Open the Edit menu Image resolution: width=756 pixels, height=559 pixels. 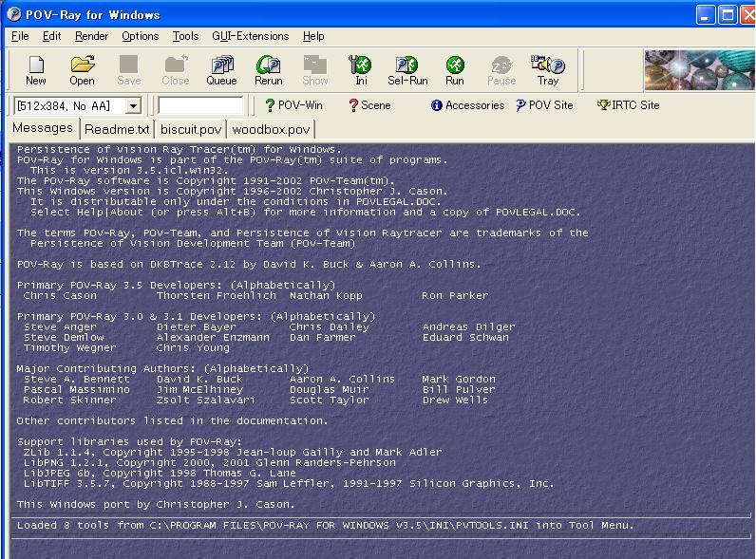(51, 36)
